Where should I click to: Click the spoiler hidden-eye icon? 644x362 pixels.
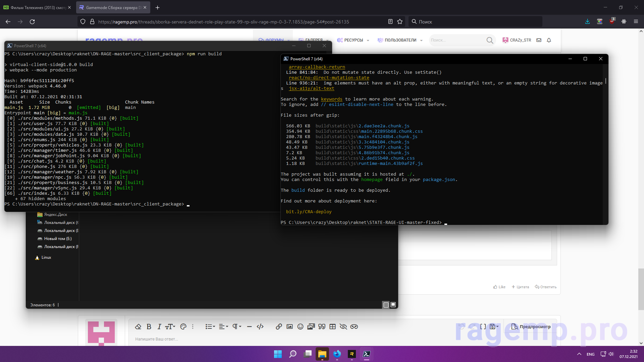pos(343,326)
